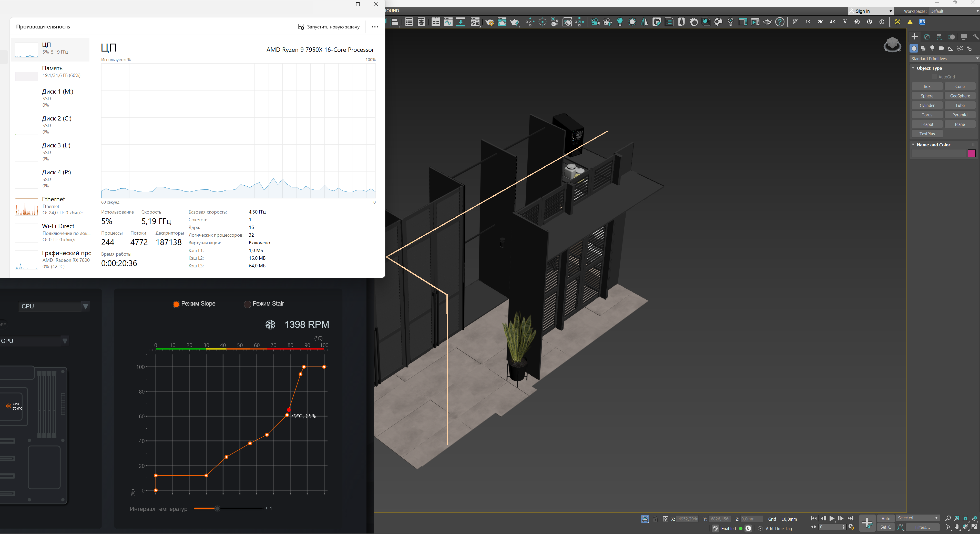Create a Teapot primitive button

[x=927, y=124]
